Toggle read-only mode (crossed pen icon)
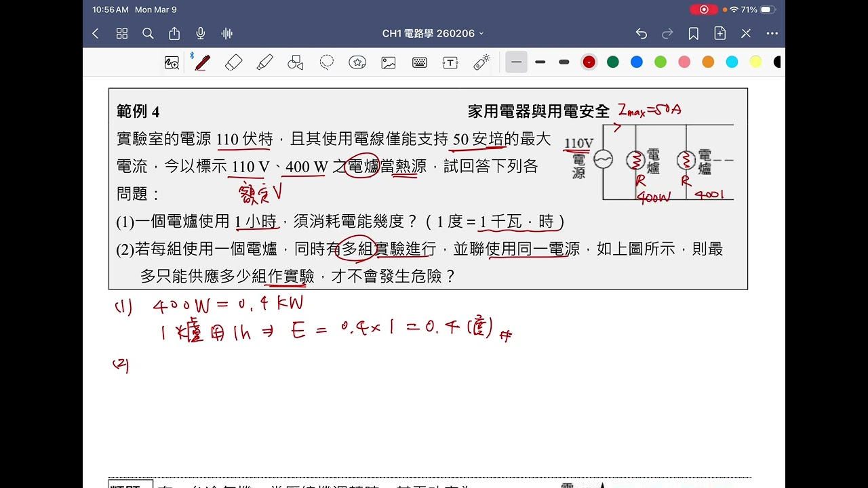The height and width of the screenshot is (488, 868). click(746, 33)
